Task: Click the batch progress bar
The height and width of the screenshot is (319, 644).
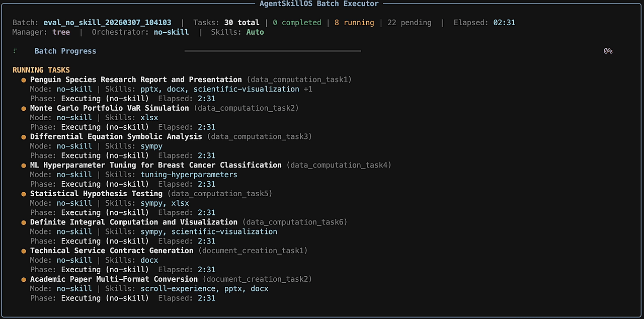Action: (273, 51)
